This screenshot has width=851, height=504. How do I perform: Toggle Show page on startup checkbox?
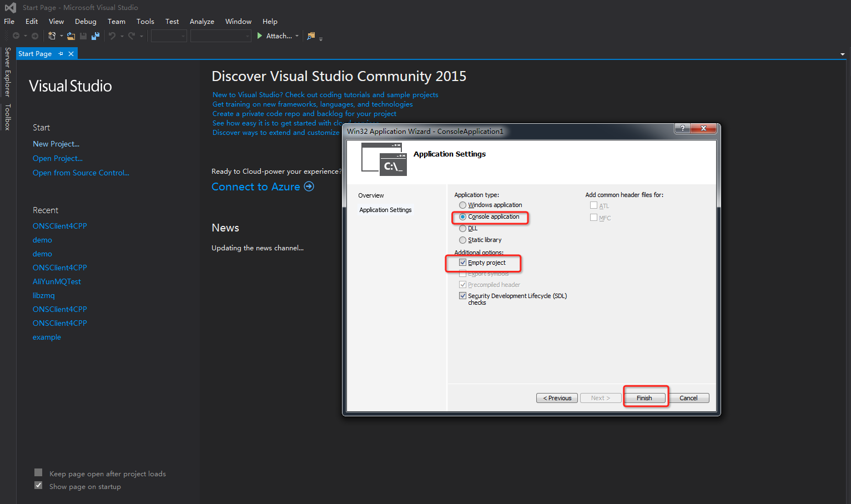(38, 485)
